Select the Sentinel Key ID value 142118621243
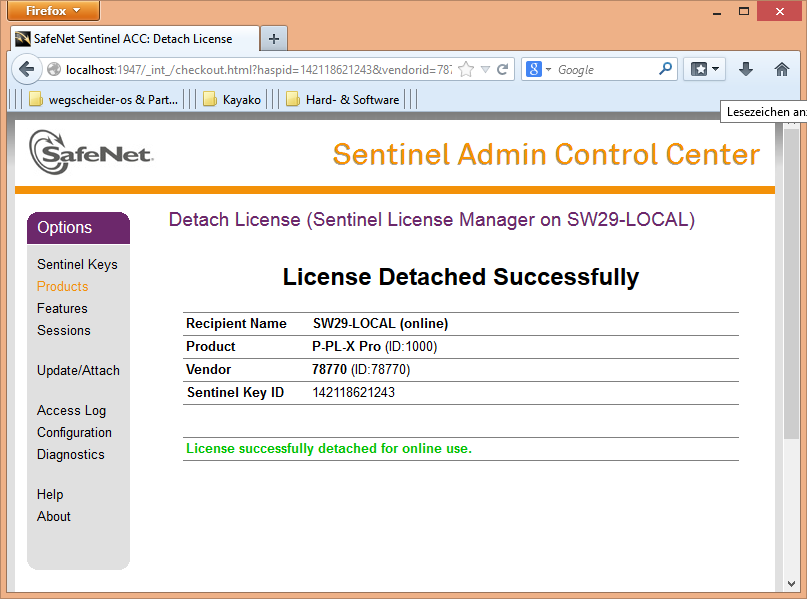The width and height of the screenshot is (807, 599). tap(354, 393)
